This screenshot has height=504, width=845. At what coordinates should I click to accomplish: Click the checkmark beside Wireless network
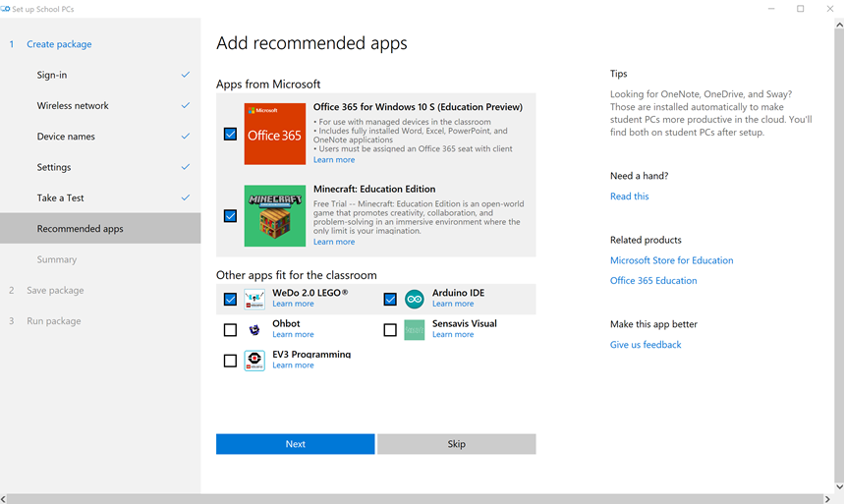pyautogui.click(x=186, y=105)
